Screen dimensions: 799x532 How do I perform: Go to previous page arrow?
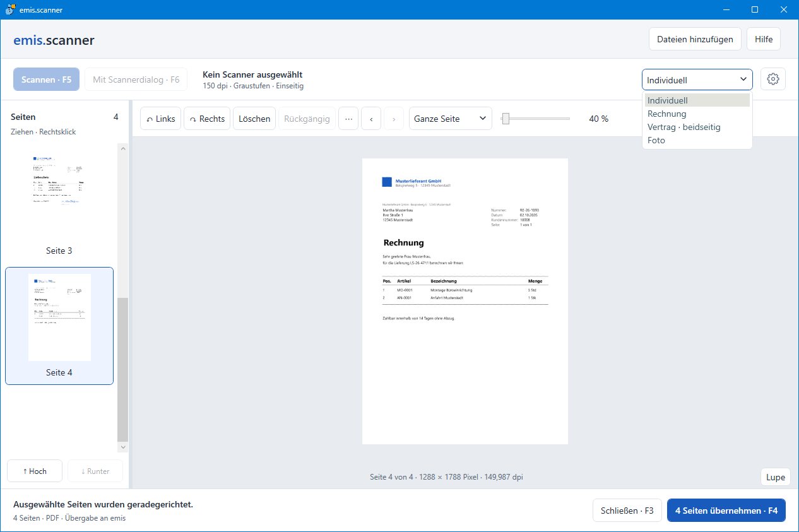371,119
